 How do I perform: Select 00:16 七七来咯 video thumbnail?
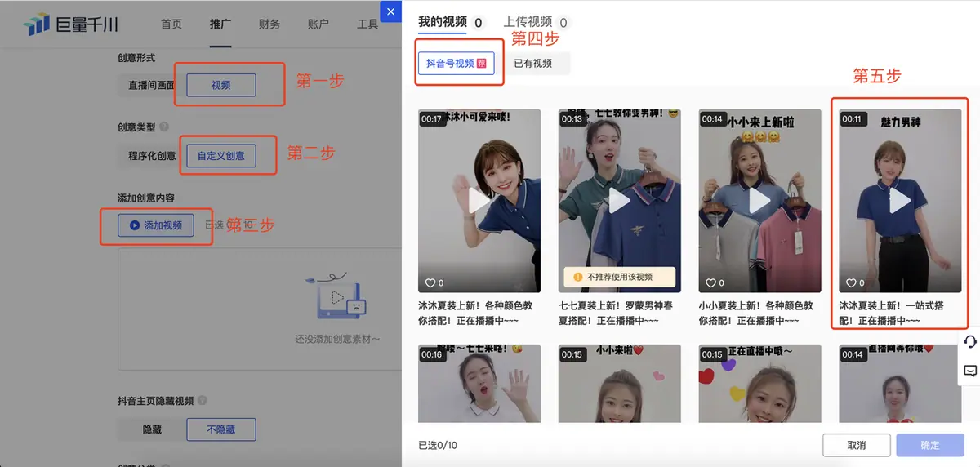tap(479, 383)
